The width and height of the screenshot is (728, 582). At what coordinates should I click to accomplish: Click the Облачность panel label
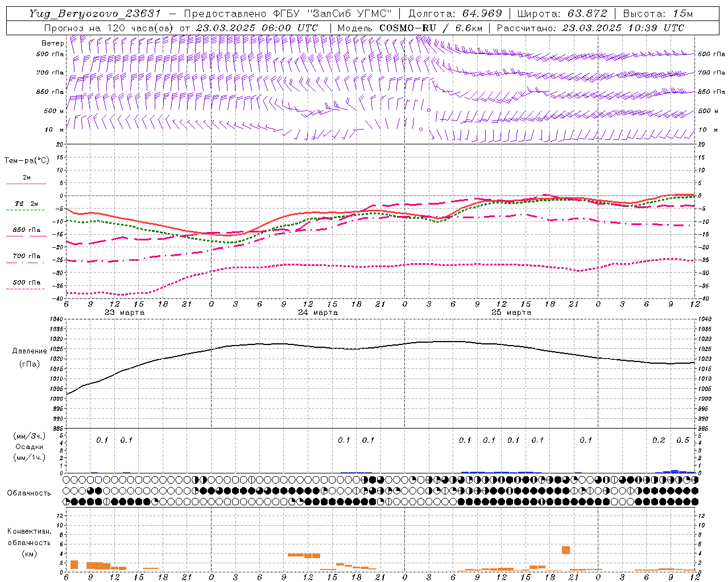[x=29, y=493]
